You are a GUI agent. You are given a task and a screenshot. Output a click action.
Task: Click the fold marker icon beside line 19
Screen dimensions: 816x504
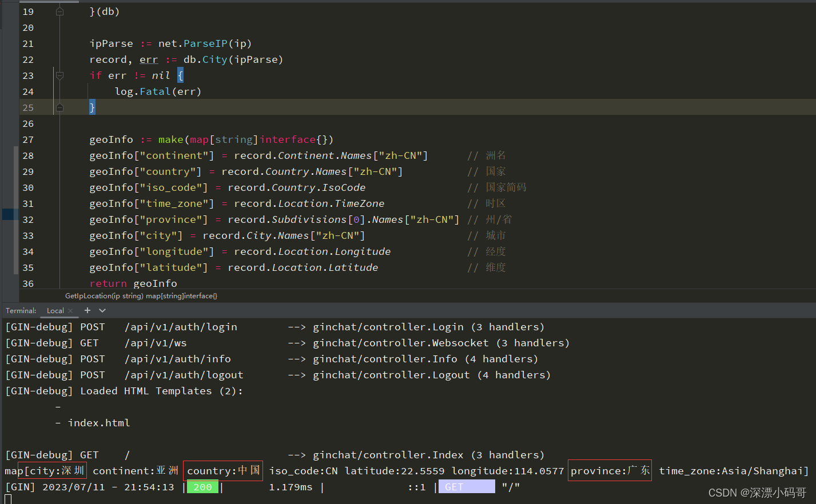tap(59, 11)
